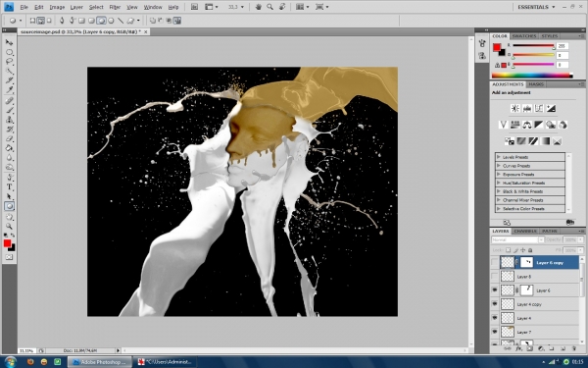Screen dimensions: 588x368
Task: Toggle lock position in Layers panel
Action: [x=522, y=250]
